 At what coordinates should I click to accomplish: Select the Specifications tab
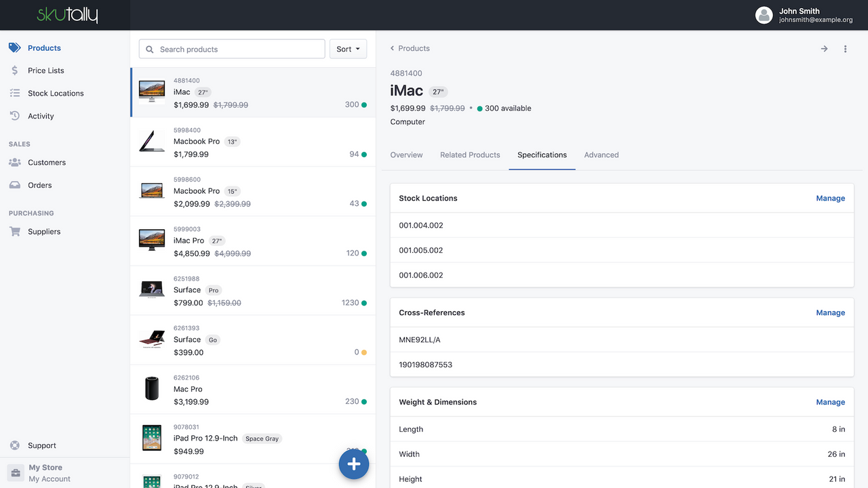click(542, 155)
